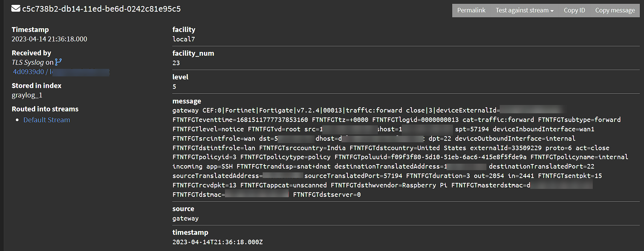The width and height of the screenshot is (644, 251).
Task: Click the source field label
Action: (183, 208)
